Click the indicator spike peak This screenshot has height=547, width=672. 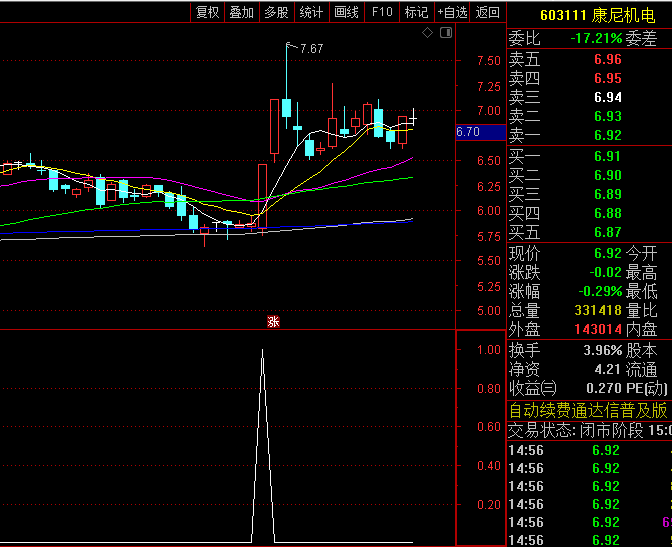pyautogui.click(x=262, y=351)
